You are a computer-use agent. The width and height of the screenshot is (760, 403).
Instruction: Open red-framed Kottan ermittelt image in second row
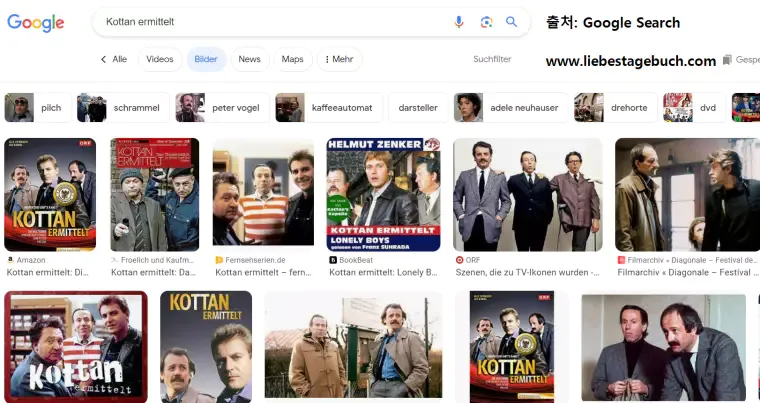point(76,347)
